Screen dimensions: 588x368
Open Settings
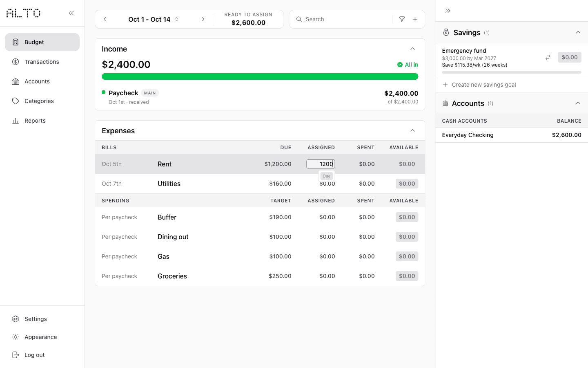point(42,319)
